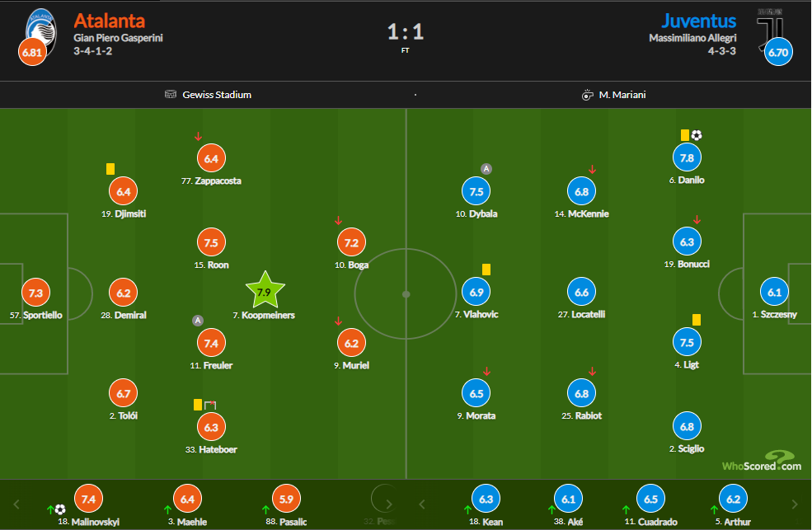Click Djimsiti's yellow card icon

(110, 169)
